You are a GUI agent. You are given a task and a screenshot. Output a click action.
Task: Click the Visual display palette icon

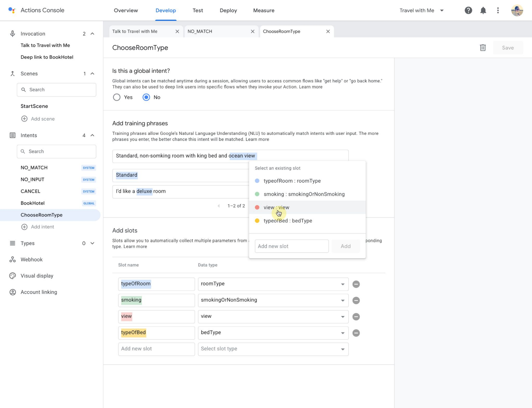pos(12,276)
